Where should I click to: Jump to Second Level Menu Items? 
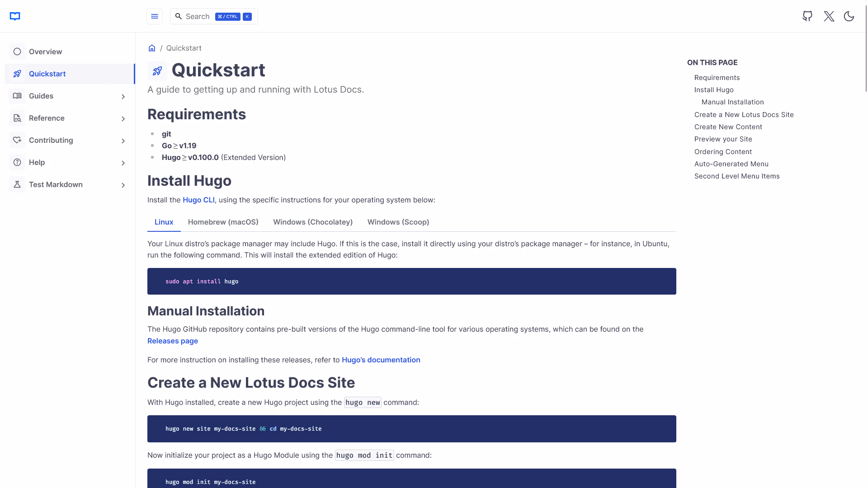[x=737, y=176]
